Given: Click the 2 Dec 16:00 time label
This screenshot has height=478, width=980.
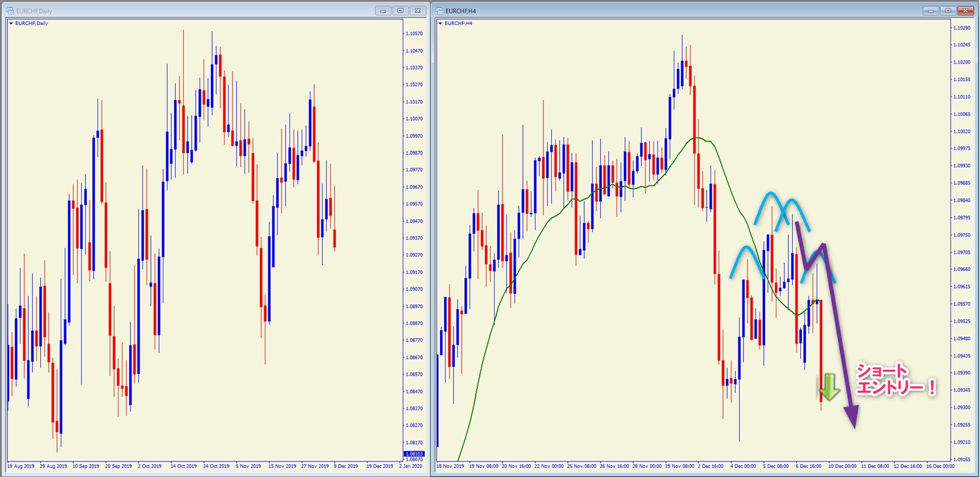Looking at the screenshot, I should coord(711,467).
